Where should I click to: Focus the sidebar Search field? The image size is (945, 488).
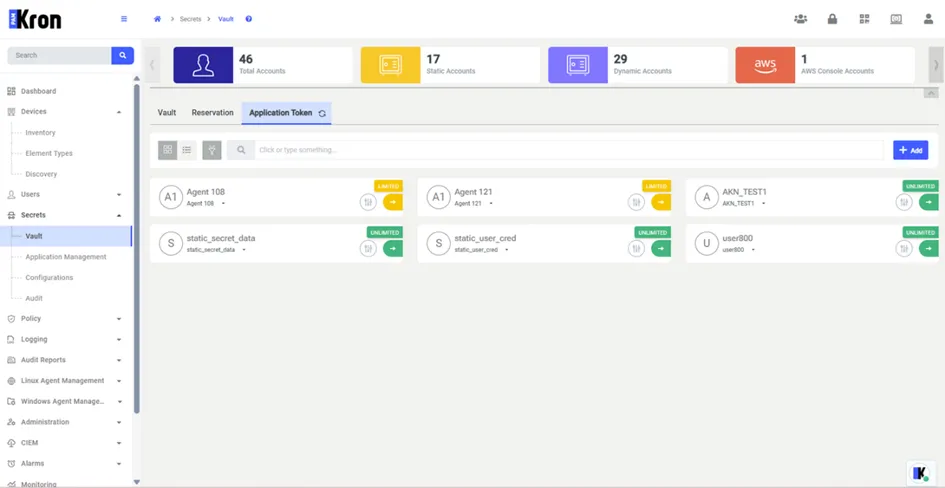(x=59, y=55)
